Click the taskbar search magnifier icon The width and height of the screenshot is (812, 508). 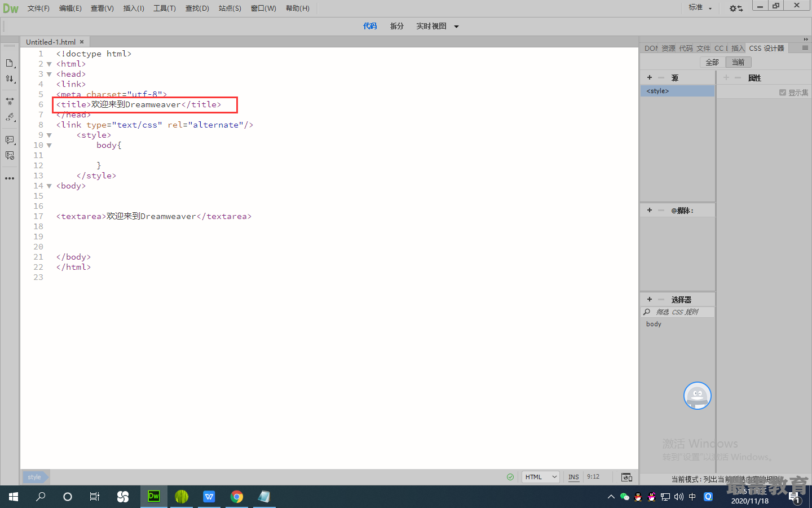pyautogui.click(x=41, y=497)
